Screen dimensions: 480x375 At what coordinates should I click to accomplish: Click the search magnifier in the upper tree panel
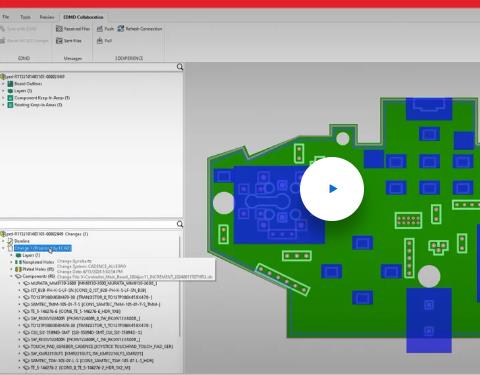(180, 67)
